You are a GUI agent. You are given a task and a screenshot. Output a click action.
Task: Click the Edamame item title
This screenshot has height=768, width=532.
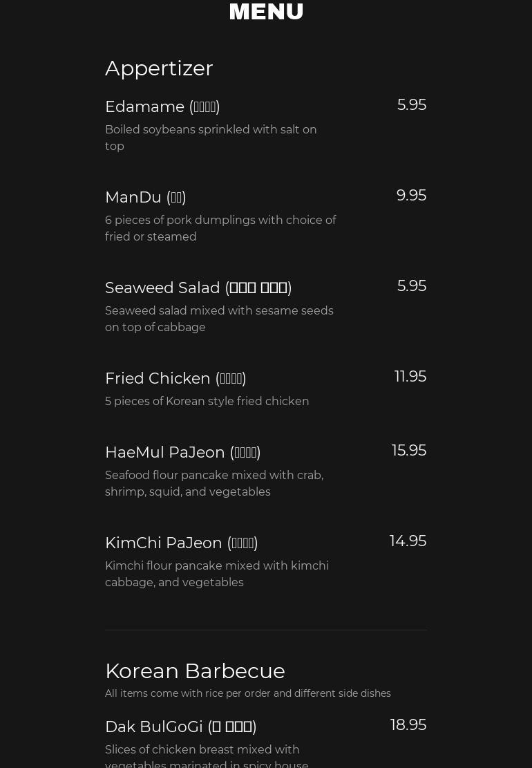(162, 106)
